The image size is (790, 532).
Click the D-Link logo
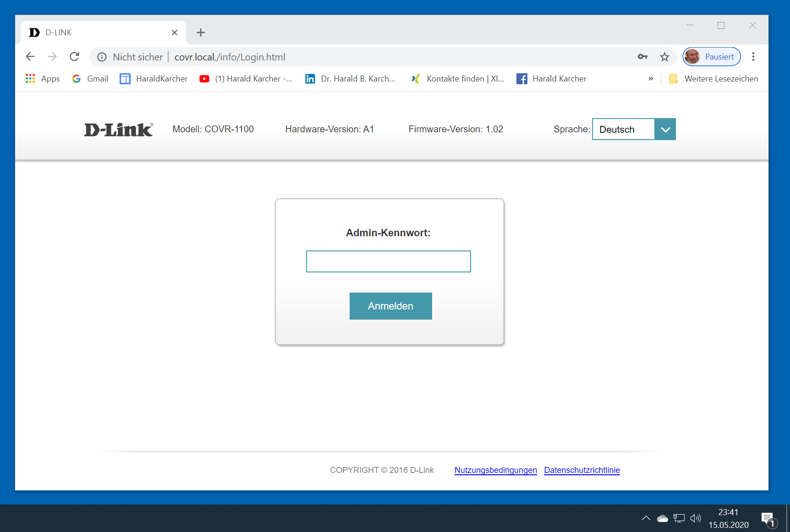(x=119, y=130)
